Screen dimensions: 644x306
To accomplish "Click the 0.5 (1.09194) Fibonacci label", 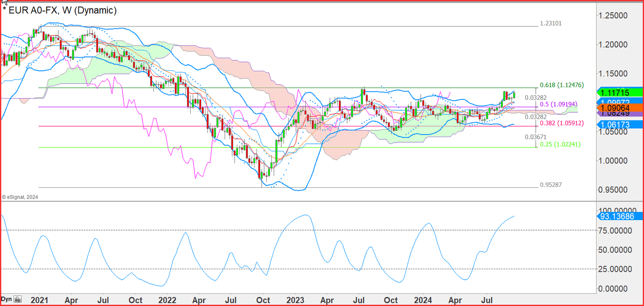I will coord(558,104).
